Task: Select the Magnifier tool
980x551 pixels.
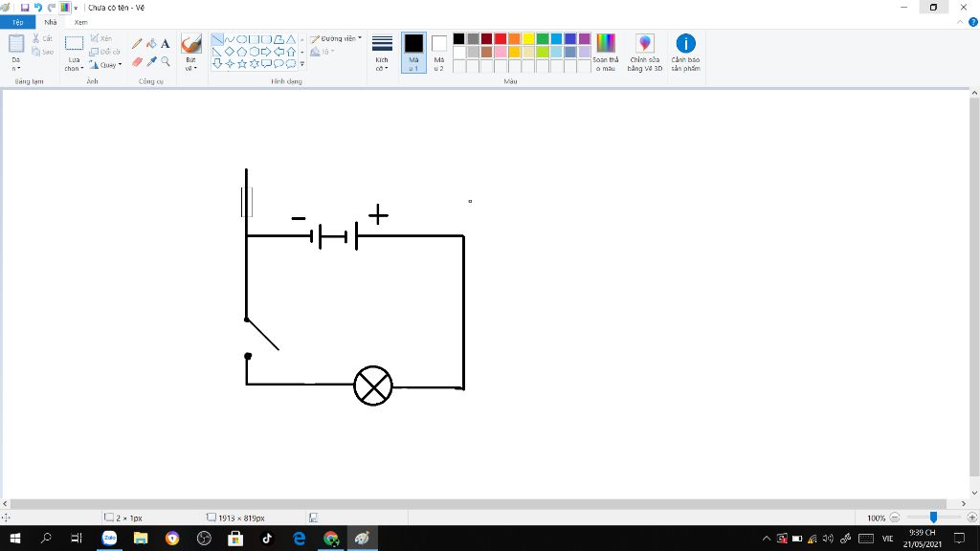Action: point(165,61)
